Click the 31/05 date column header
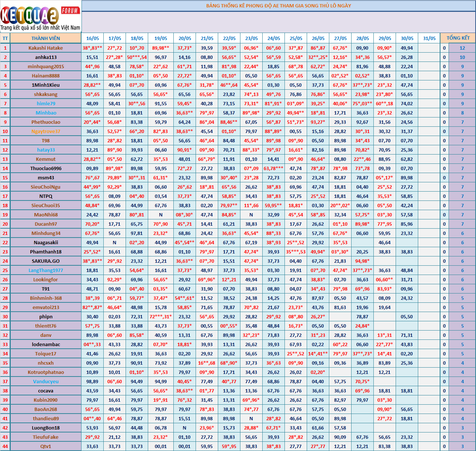Screen dimensions: 476x451 (x=429, y=38)
